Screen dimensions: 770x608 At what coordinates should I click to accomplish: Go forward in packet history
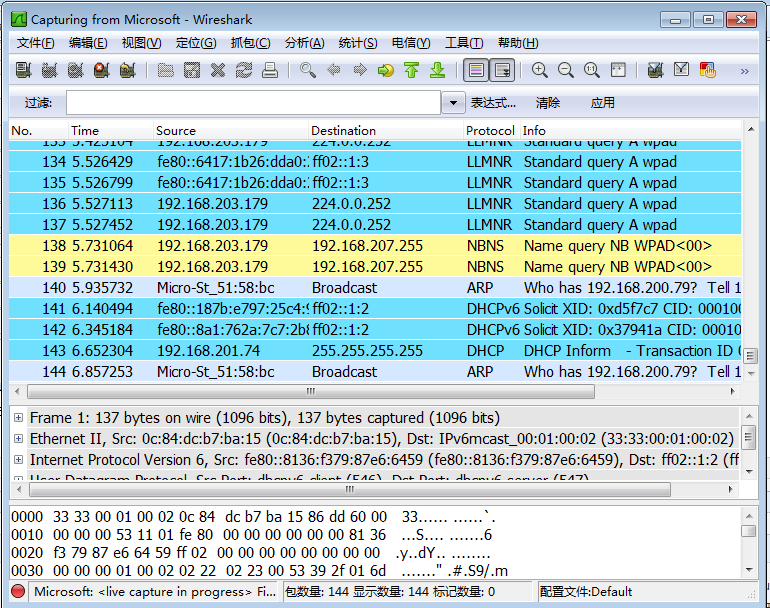tap(360, 70)
